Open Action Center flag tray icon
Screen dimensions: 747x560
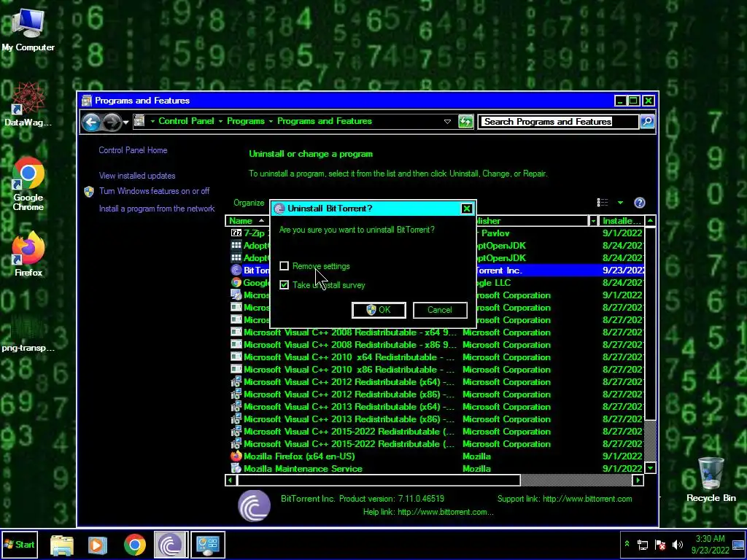[660, 544]
